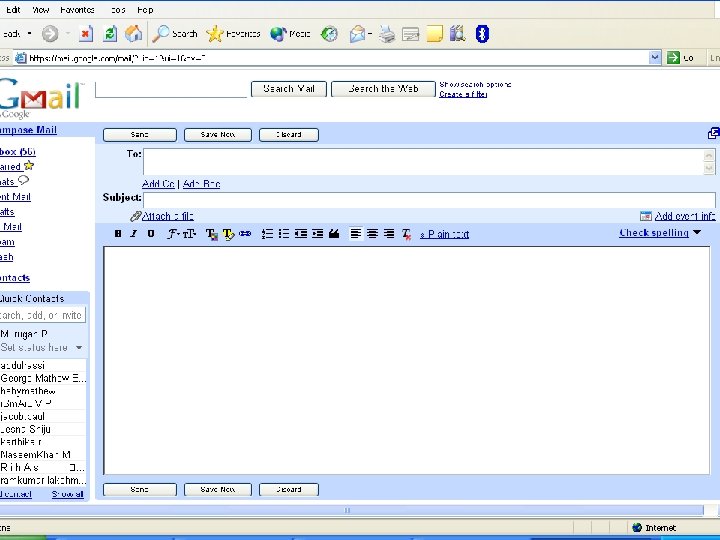Open the Favorites star toolbar button

[x=233, y=34]
